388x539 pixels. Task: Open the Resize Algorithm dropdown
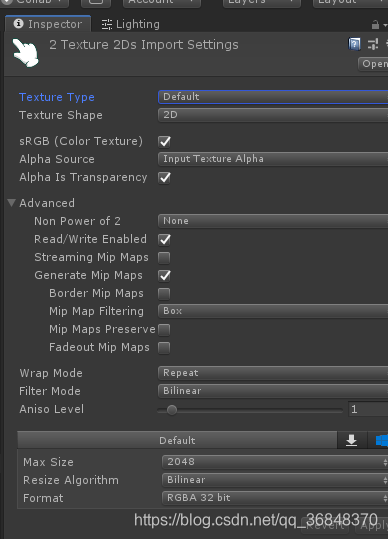click(x=275, y=480)
